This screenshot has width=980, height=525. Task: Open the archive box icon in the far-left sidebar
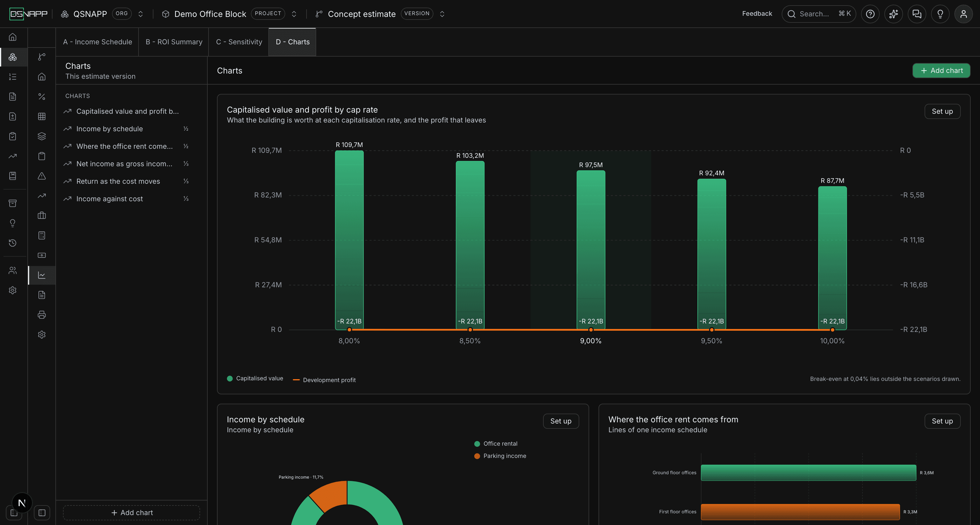tap(13, 203)
